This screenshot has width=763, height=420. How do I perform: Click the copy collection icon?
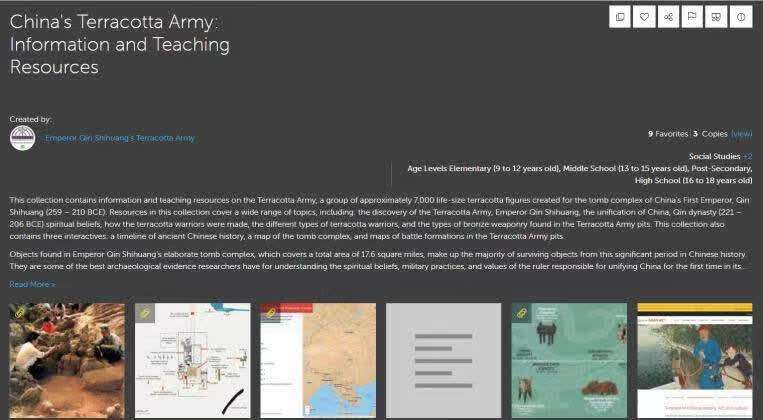620,17
